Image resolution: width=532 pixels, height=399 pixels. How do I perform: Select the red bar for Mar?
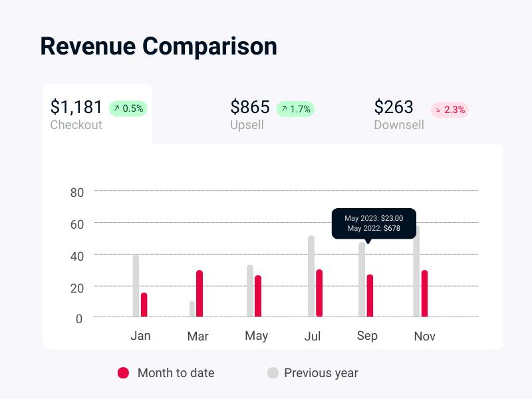click(199, 293)
